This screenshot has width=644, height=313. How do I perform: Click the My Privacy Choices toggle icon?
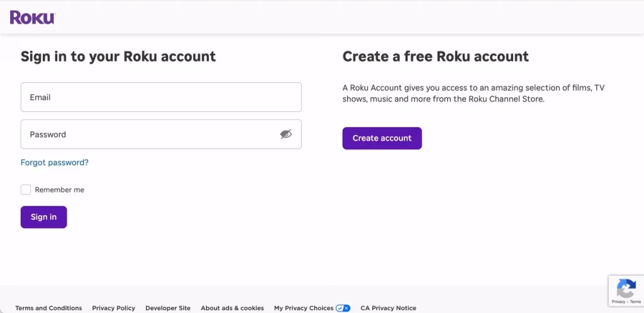click(343, 308)
